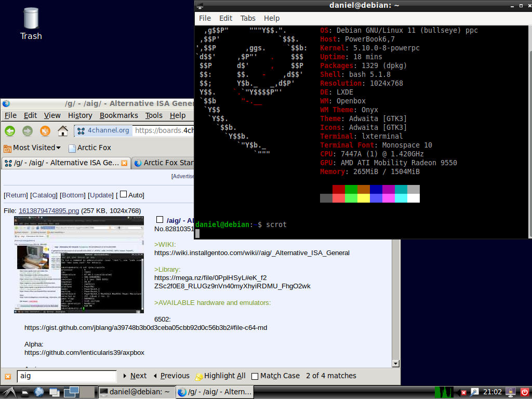Open browser Bookmarks menu

coord(119,116)
